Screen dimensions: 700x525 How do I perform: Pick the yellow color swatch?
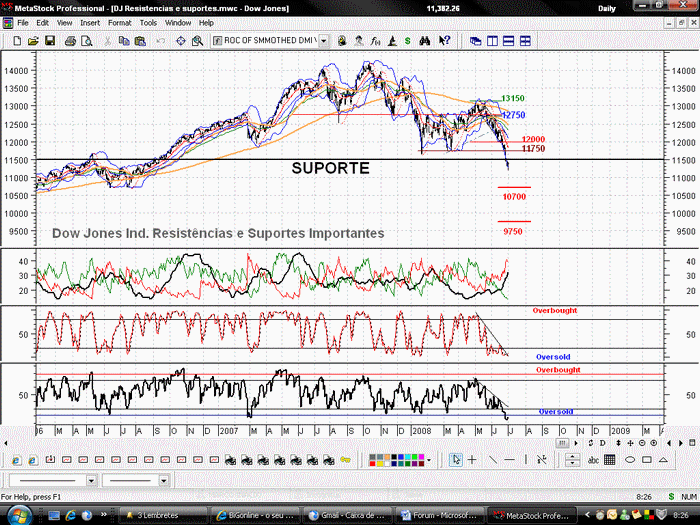click(379, 463)
